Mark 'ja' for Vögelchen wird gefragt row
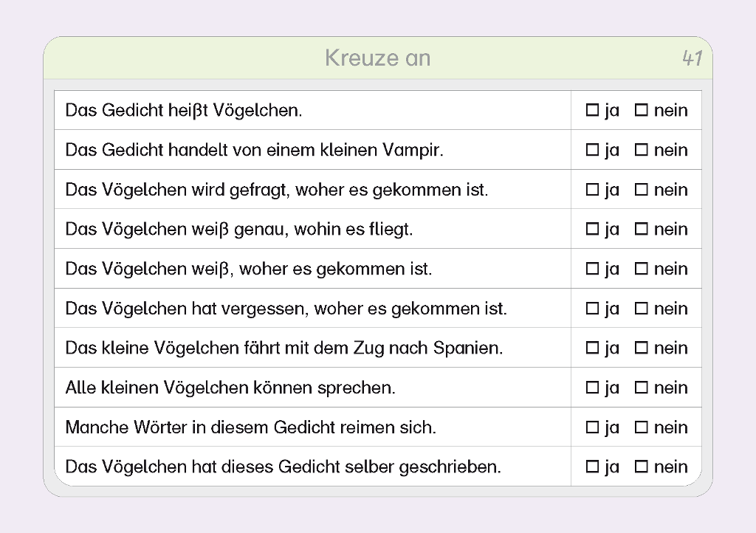This screenshot has height=533, width=756. (592, 190)
